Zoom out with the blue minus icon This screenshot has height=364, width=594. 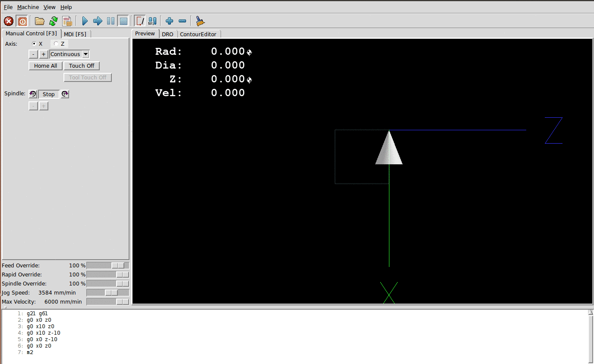pyautogui.click(x=182, y=21)
